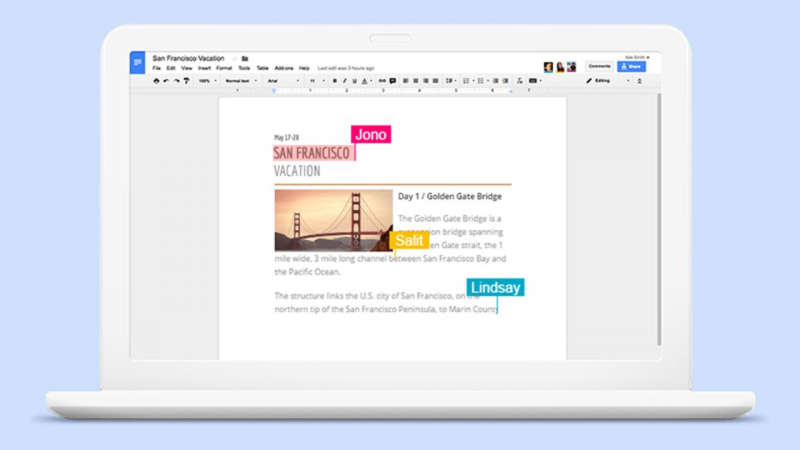Click the document title San Francisco Vacation
The height and width of the screenshot is (450, 800).
[x=188, y=58]
